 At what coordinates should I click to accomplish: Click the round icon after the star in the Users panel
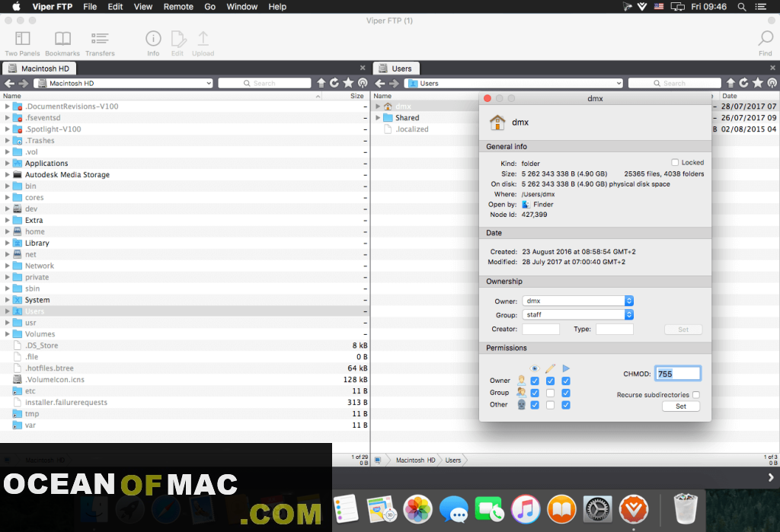(772, 83)
